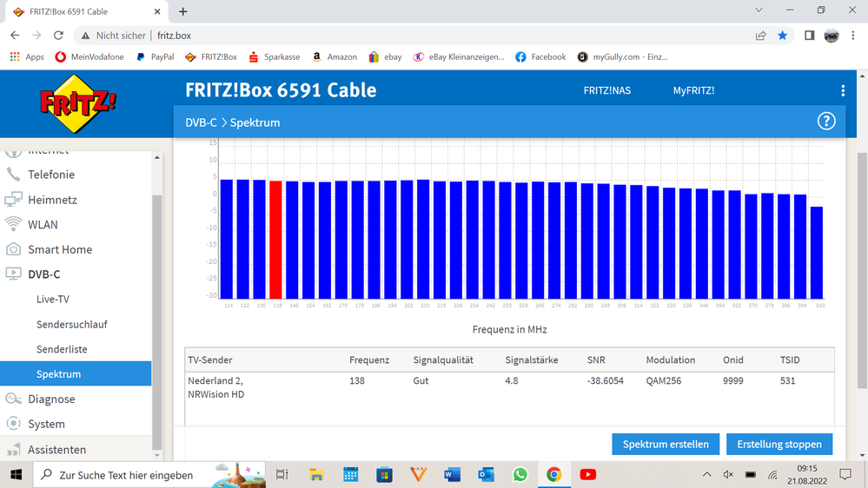
Task: Open MyFRITZ! link
Action: pos(693,90)
